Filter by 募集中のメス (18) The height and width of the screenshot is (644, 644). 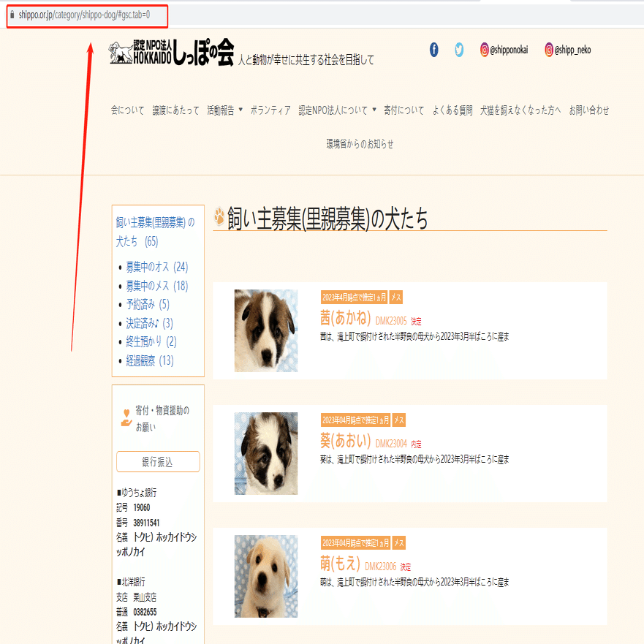point(157,286)
